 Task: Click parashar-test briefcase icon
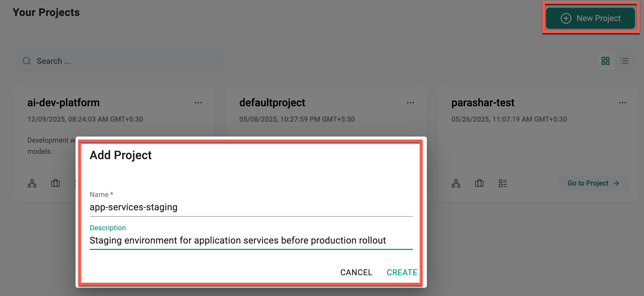coord(479,183)
